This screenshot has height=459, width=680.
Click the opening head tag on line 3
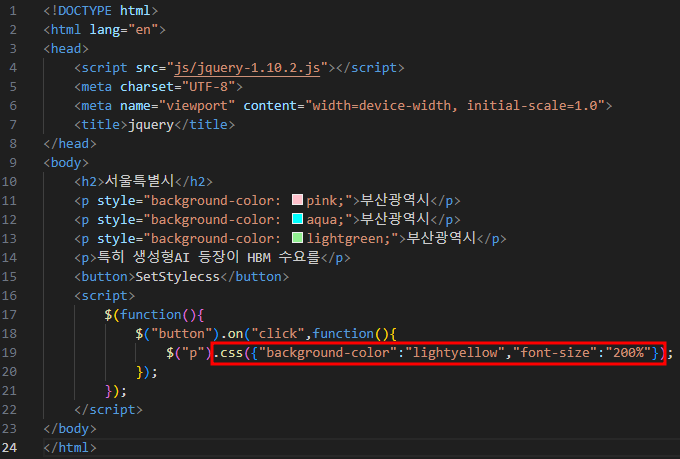(66, 49)
